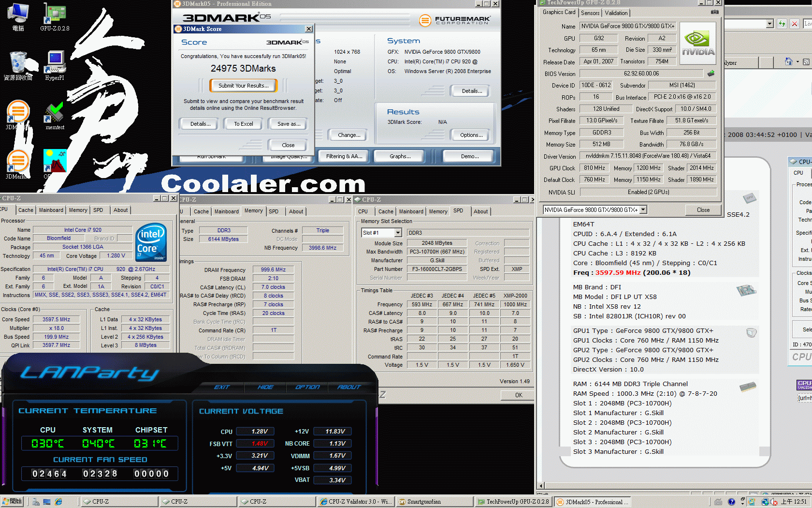
Task: Switch to CPU-Z Validator taskbar item
Action: (356, 502)
